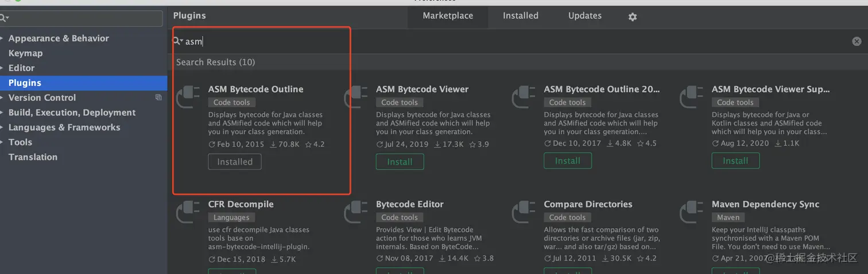
Task: Select Keymap in the settings tree
Action: pyautogui.click(x=25, y=53)
